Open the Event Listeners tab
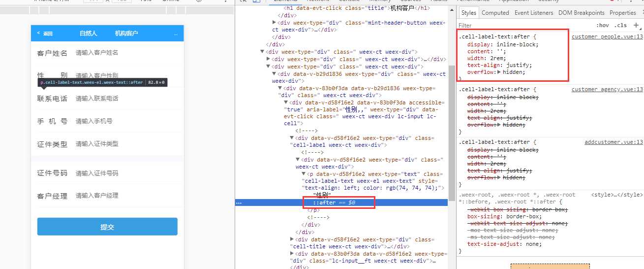Image resolution: width=644 pixels, height=269 pixels. pyautogui.click(x=534, y=13)
